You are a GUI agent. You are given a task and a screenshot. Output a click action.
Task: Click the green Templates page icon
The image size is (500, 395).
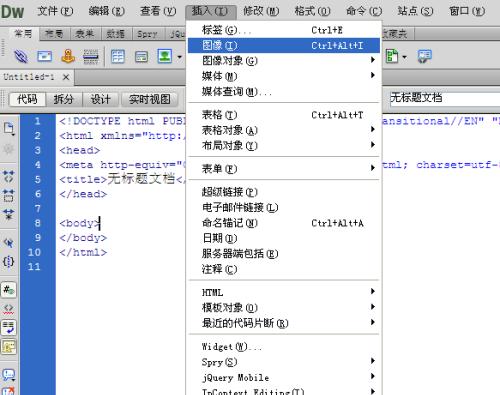tap(392, 56)
